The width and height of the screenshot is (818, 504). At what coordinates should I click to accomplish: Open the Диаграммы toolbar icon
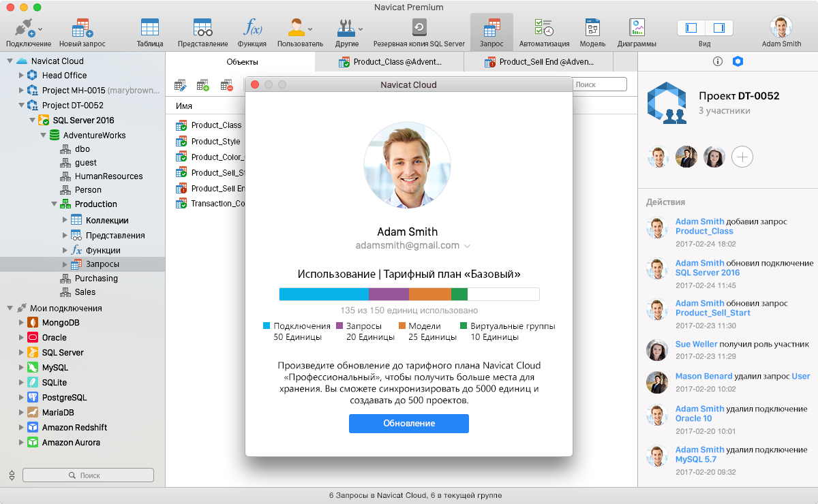coord(637,28)
